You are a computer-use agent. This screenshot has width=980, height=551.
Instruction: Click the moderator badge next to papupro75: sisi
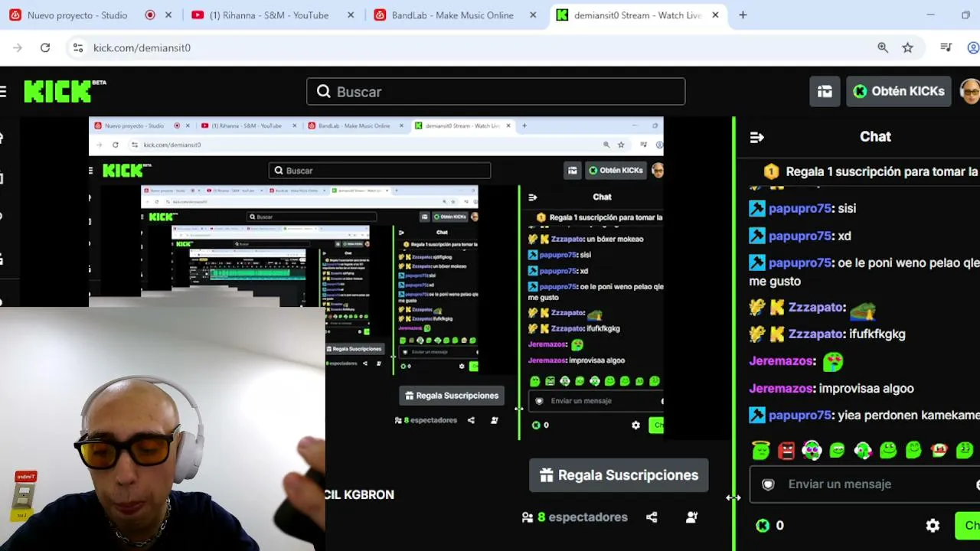tap(757, 208)
